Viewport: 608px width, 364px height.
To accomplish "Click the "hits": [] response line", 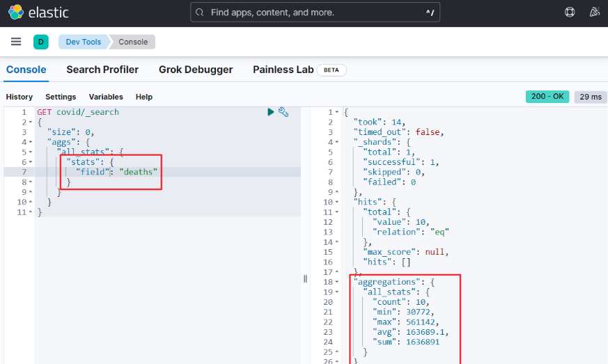I will [387, 262].
